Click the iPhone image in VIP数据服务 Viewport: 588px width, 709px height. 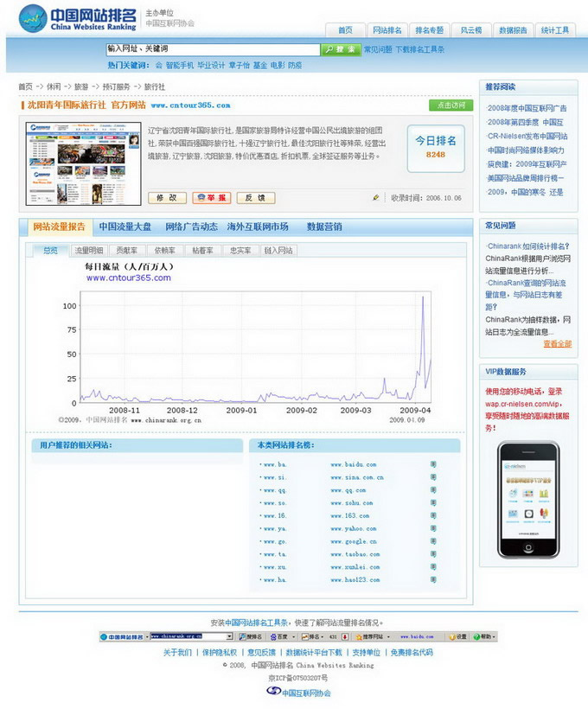[x=527, y=499]
